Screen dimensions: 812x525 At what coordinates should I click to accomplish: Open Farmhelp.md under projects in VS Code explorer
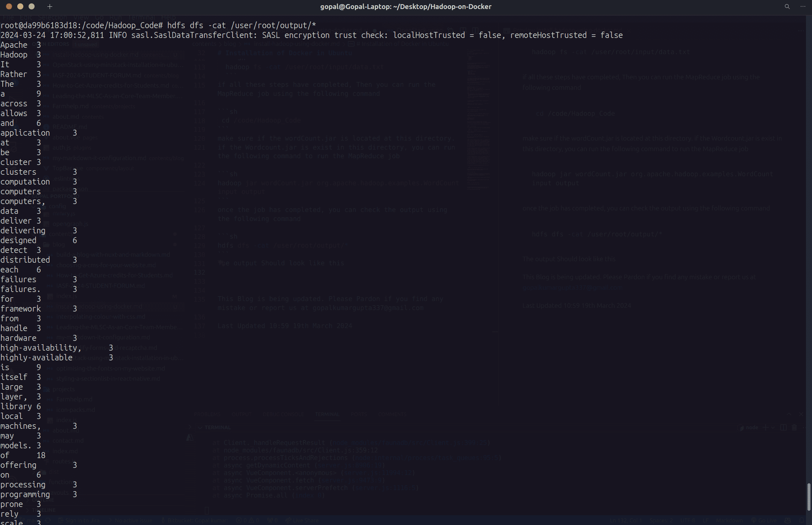point(74,399)
